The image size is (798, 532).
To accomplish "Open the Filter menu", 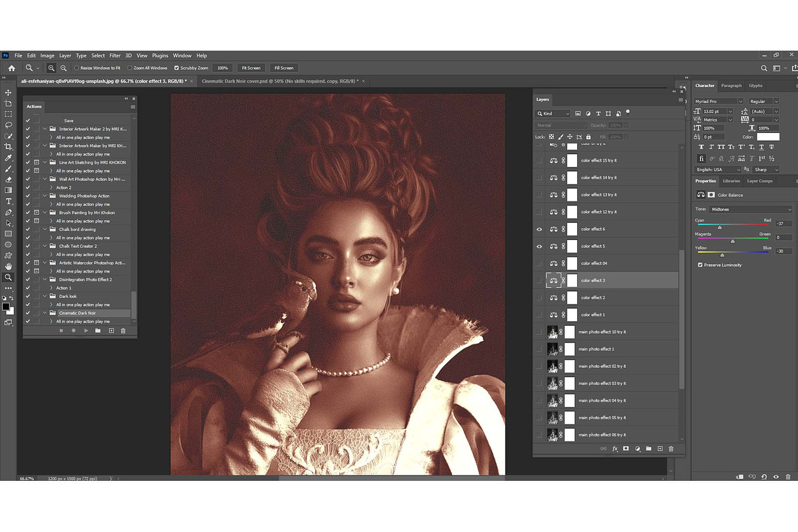I will pos(115,56).
